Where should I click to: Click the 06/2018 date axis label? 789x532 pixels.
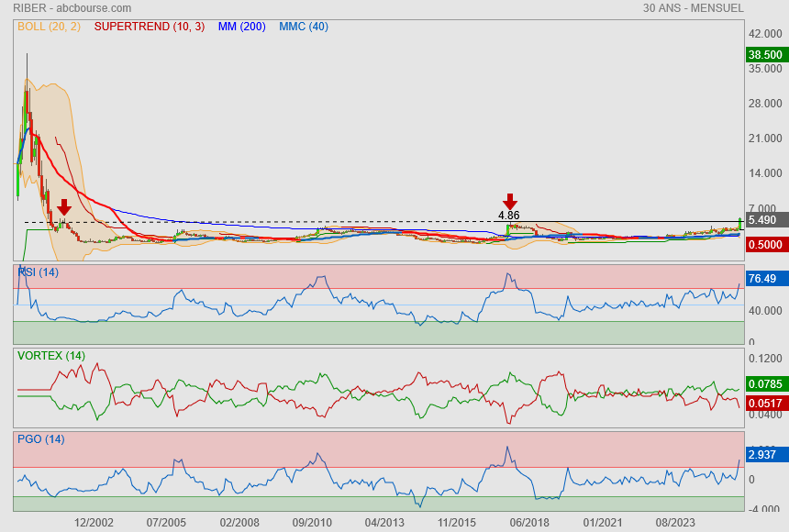(x=529, y=522)
